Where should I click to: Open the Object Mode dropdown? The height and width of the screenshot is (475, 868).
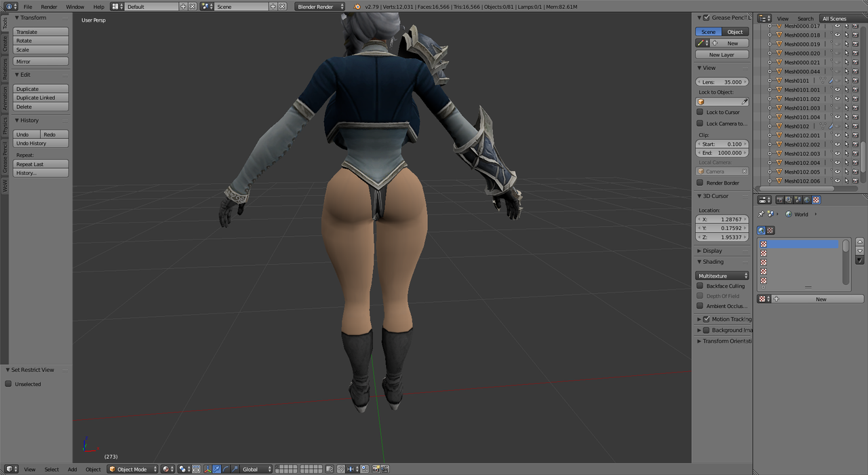click(133, 469)
